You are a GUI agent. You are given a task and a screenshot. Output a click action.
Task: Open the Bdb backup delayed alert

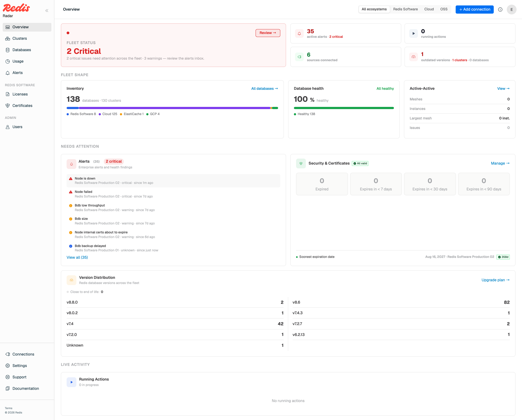pos(173,248)
